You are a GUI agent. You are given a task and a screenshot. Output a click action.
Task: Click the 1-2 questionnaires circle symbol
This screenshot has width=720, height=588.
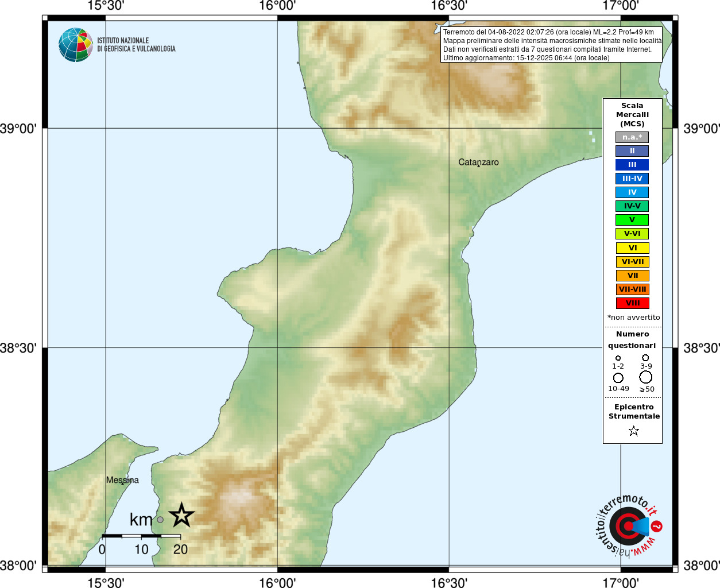click(x=618, y=358)
